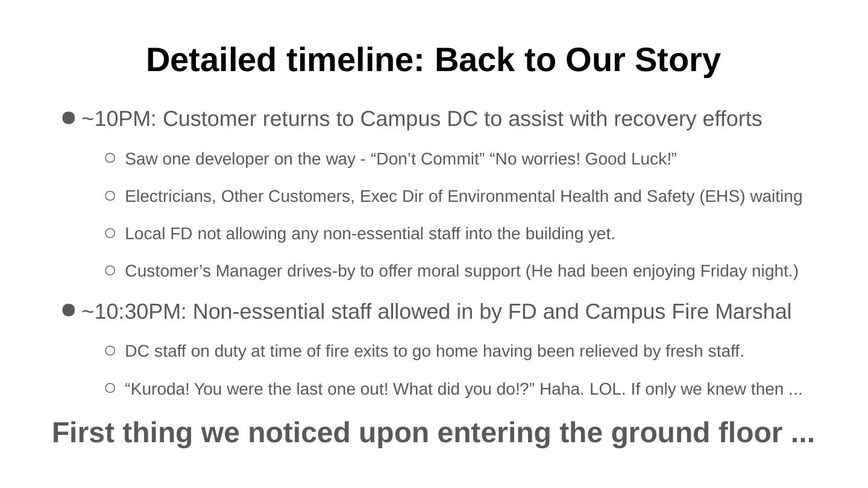Click the slide title 'Detailed timeline: Back to Our Story'
This screenshot has width=868, height=488.
pos(433,60)
